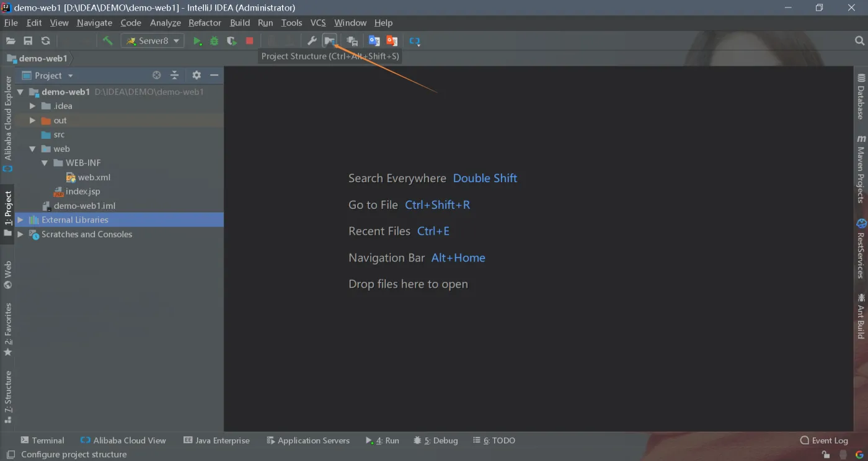The height and width of the screenshot is (461, 868).
Task: Open the Build menu
Action: (x=240, y=23)
